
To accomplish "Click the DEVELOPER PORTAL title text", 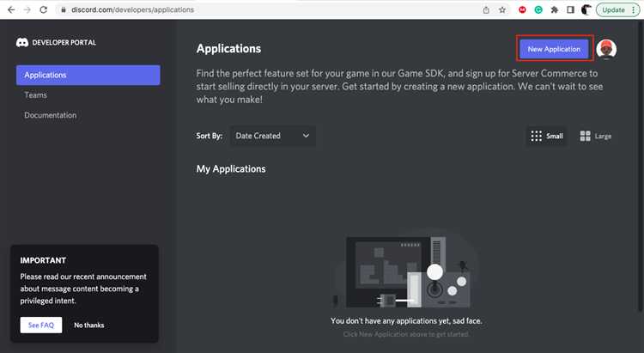I will (x=64, y=42).
